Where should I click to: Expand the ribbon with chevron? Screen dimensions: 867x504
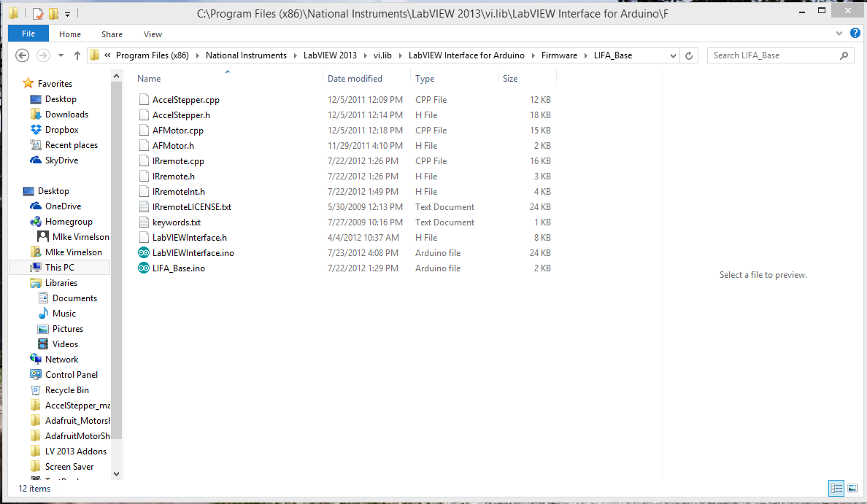point(839,33)
